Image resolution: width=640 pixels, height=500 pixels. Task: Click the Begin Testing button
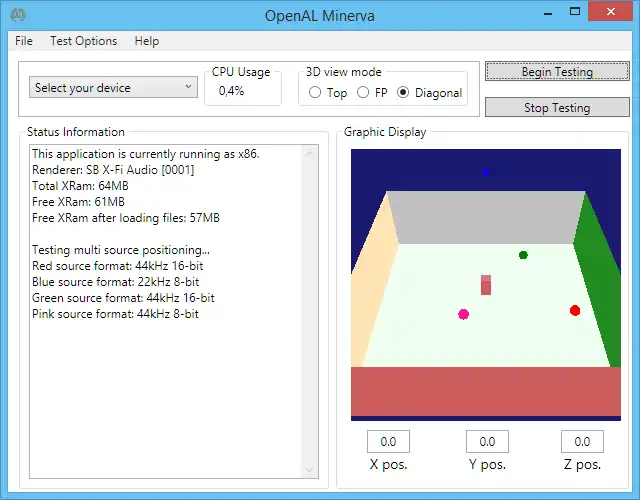click(557, 71)
